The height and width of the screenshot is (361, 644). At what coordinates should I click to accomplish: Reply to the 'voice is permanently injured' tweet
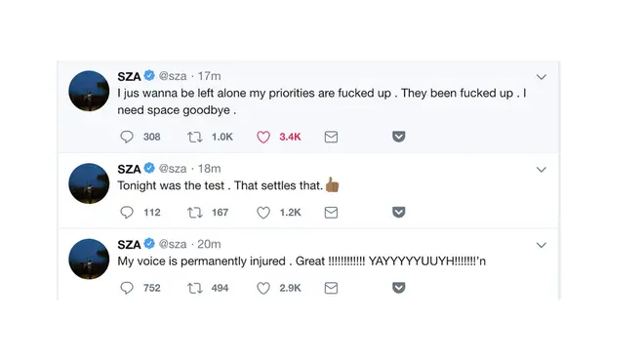click(x=127, y=288)
